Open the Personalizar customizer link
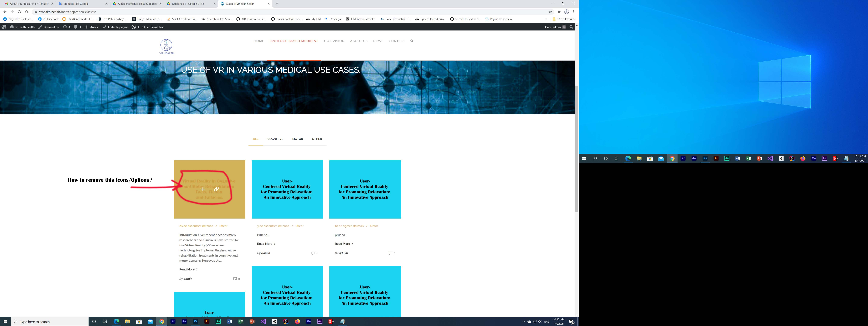Screen dimensions: 868x326 [x=49, y=27]
